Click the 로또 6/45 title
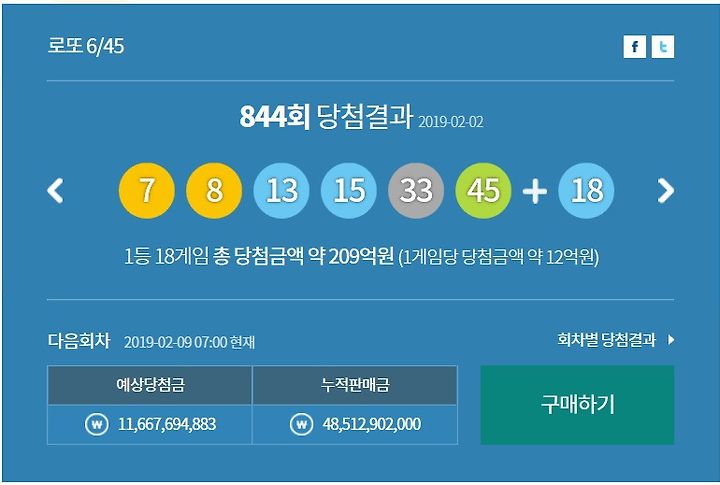 coord(86,46)
